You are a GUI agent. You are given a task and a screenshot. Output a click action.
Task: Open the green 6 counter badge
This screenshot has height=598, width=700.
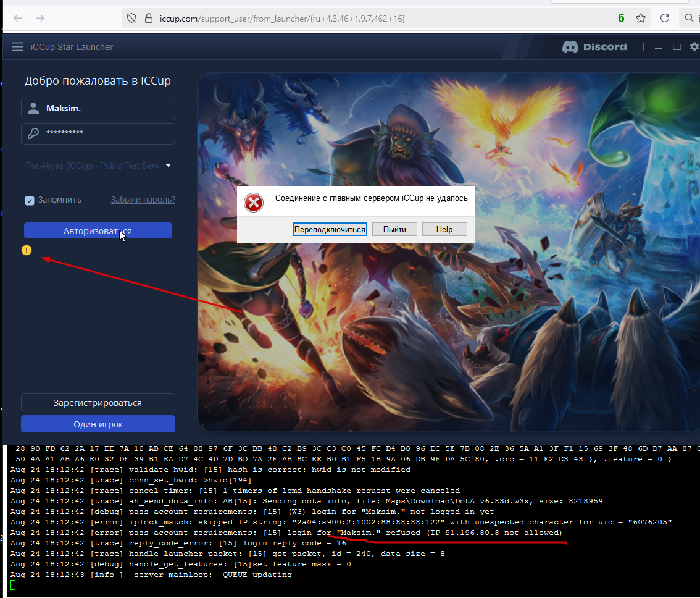(x=621, y=19)
